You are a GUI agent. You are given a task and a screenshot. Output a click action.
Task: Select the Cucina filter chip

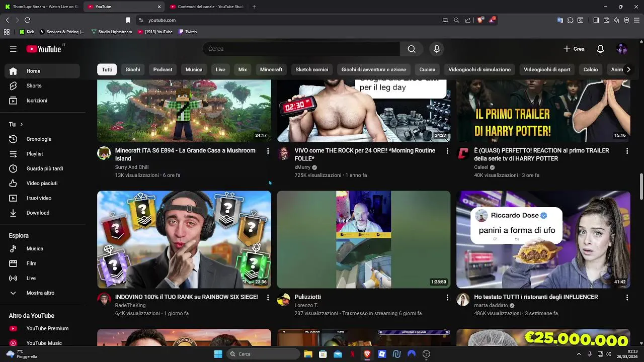click(427, 69)
